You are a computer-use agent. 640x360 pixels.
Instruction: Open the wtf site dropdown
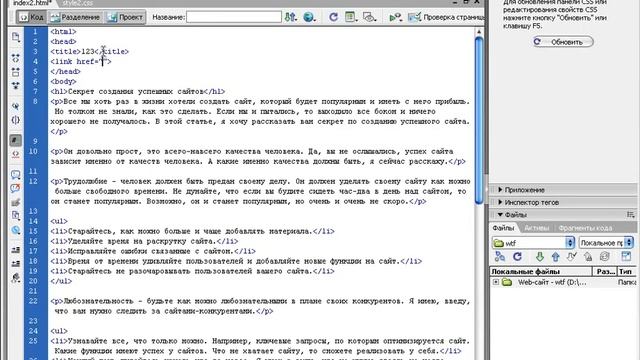click(x=533, y=243)
